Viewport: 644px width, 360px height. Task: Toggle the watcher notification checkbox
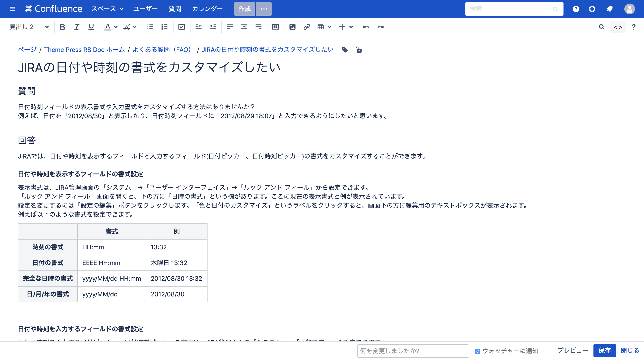(477, 351)
